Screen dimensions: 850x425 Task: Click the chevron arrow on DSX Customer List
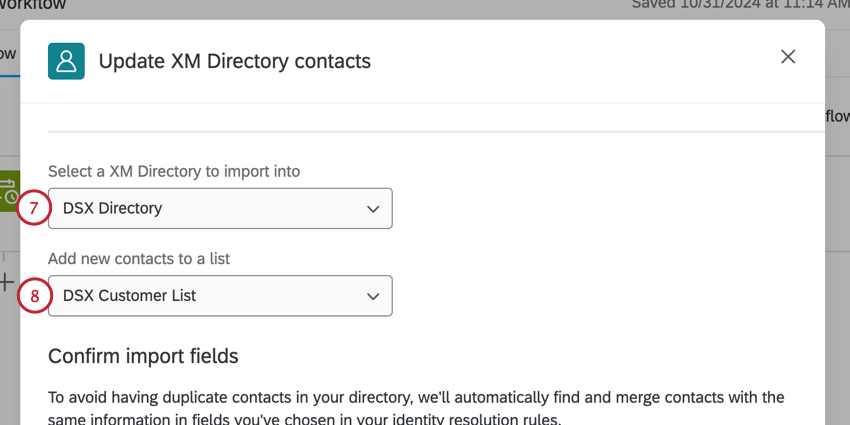373,296
